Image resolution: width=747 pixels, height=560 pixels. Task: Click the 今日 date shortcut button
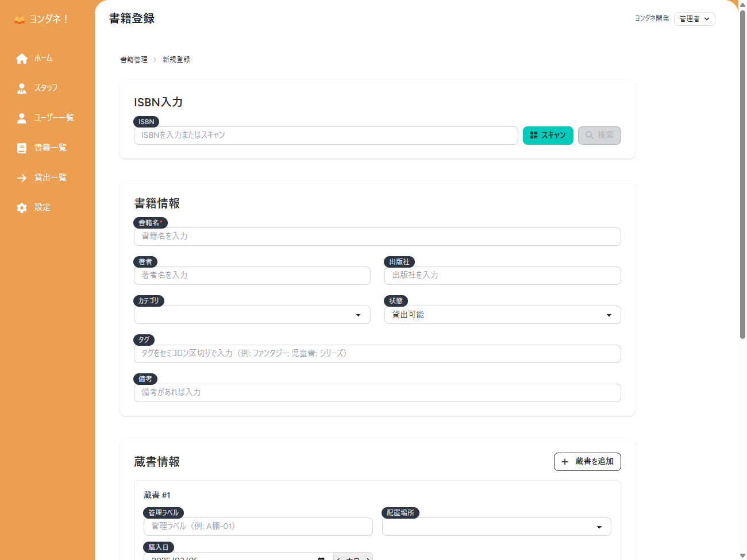point(353,558)
